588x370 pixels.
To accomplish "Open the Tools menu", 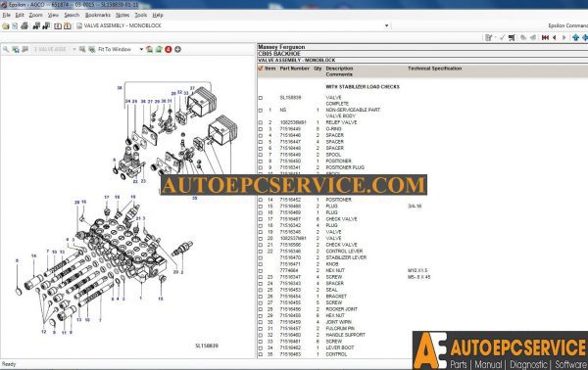I will click(x=140, y=15).
